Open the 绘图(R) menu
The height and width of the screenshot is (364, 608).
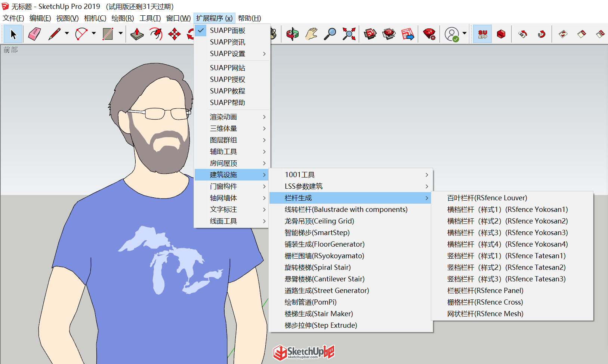(x=123, y=18)
